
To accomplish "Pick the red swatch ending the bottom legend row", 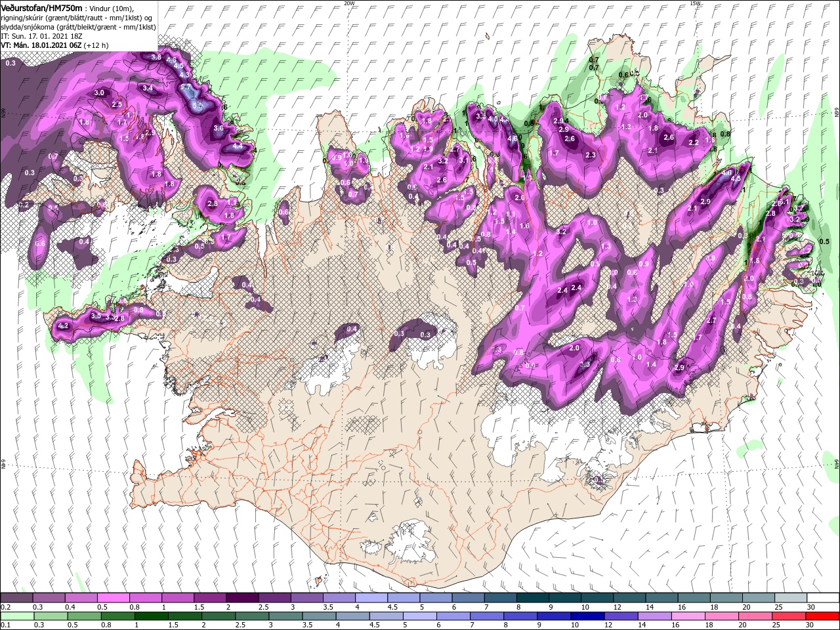I will click(822, 616).
